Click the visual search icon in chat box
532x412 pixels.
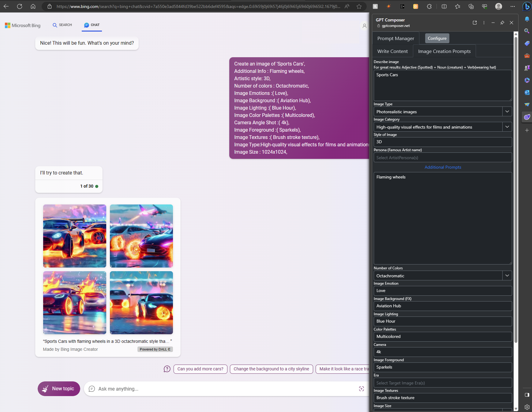point(361,389)
